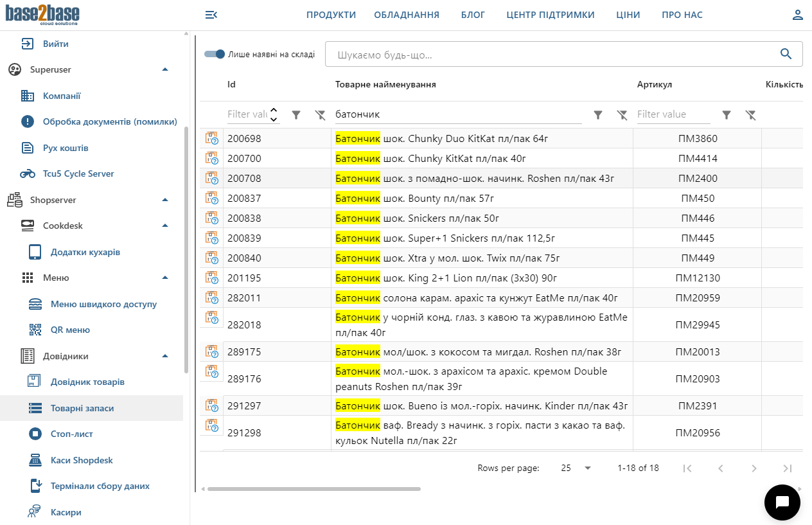Open the user account profile icon
The height and width of the screenshot is (525, 812).
(797, 15)
